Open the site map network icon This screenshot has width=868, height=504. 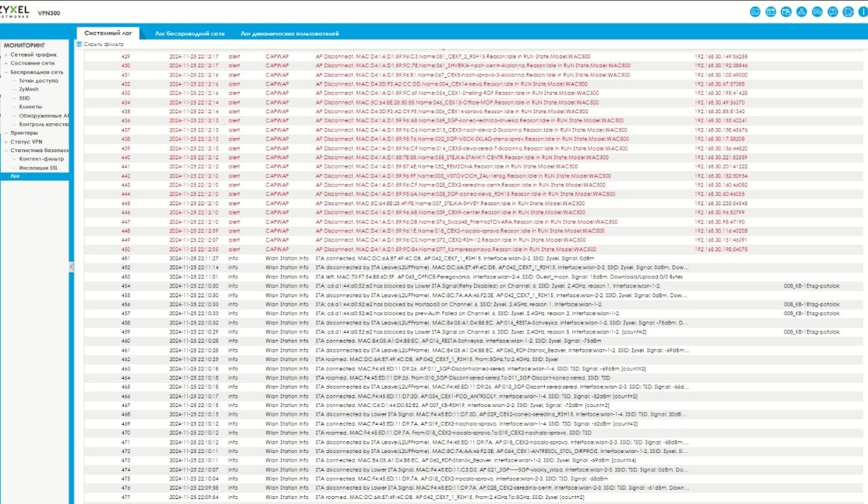802,11
